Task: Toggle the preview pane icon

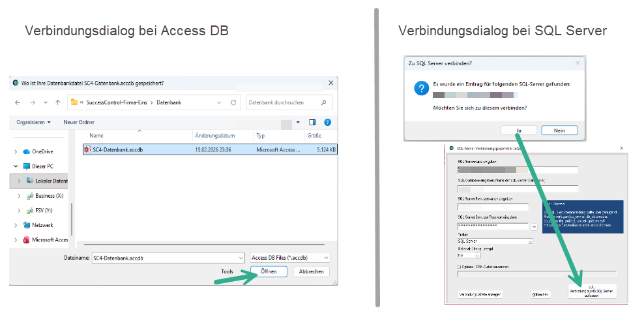Action: [x=312, y=122]
